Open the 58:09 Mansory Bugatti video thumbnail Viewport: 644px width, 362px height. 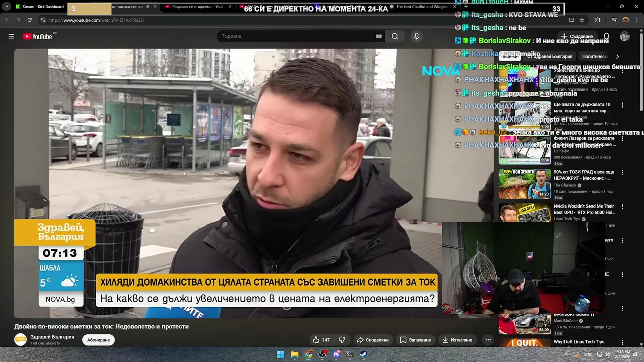525,324
